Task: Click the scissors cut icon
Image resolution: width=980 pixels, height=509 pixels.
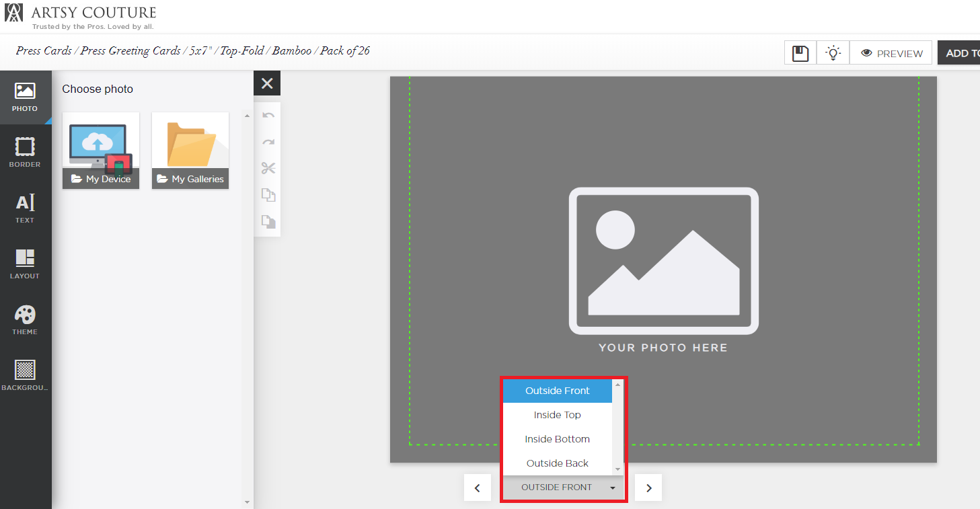Action: pyautogui.click(x=268, y=169)
